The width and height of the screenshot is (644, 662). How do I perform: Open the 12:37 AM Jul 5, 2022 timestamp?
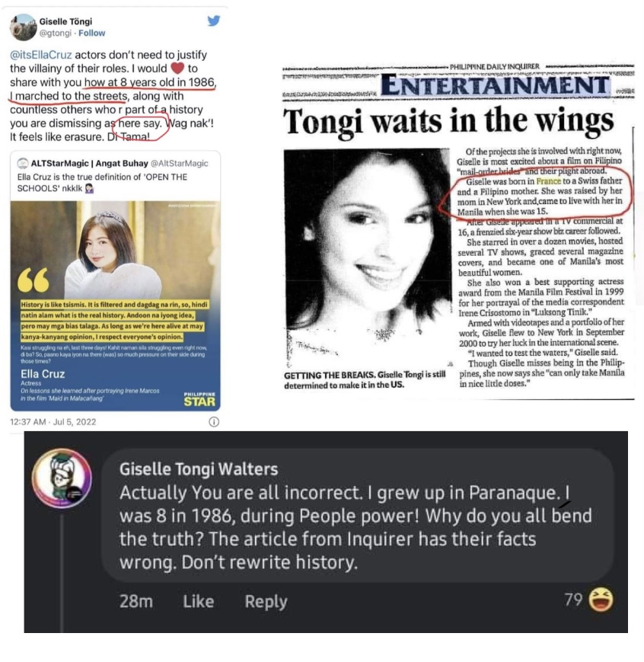53,422
